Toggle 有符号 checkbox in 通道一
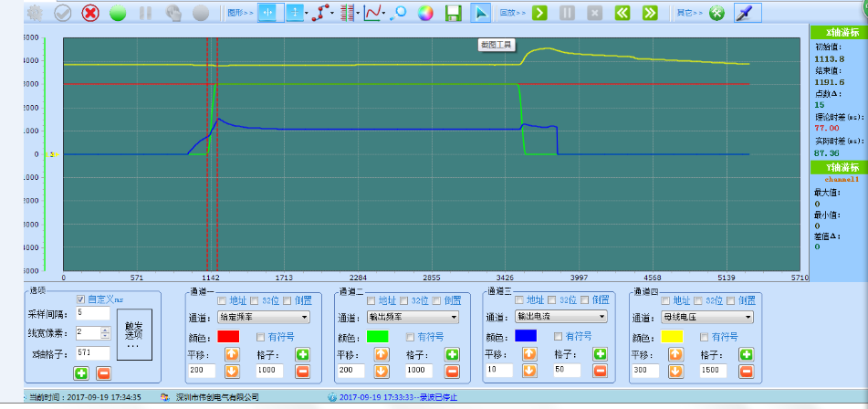This screenshot has width=868, height=409. point(260,337)
